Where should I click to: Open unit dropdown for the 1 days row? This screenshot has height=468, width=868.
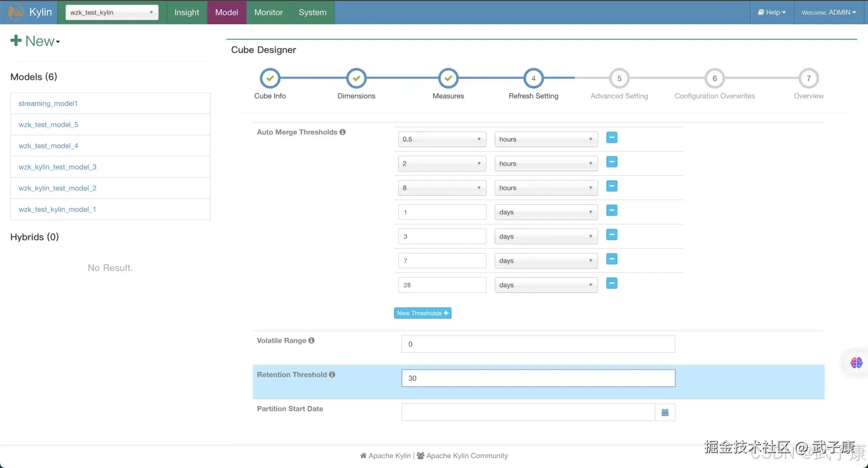pyautogui.click(x=546, y=212)
